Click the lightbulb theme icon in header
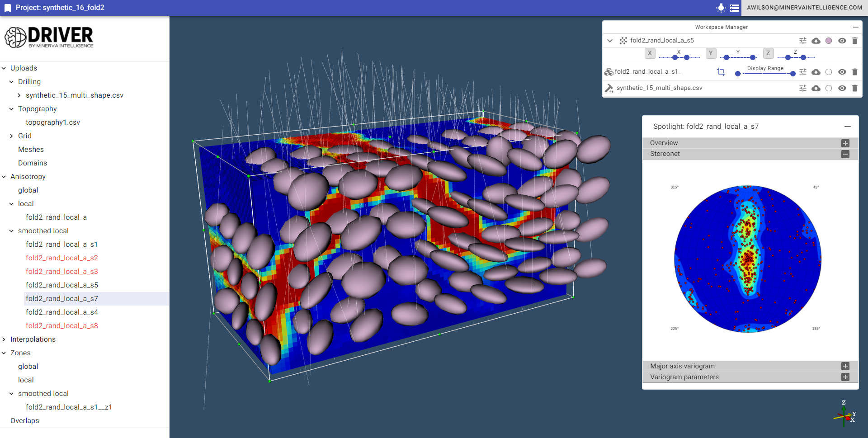868x438 pixels. pyautogui.click(x=721, y=8)
